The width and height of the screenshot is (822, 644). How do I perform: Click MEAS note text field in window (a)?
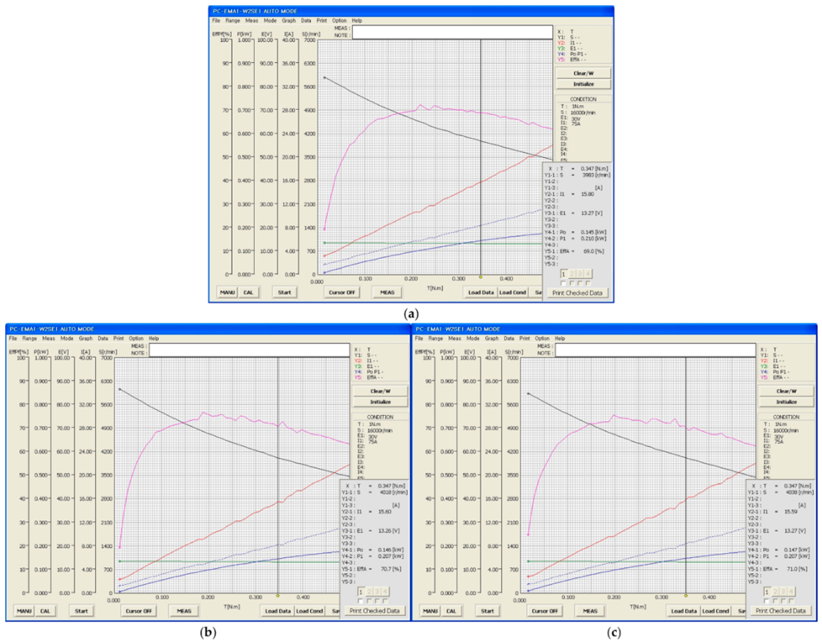click(452, 32)
